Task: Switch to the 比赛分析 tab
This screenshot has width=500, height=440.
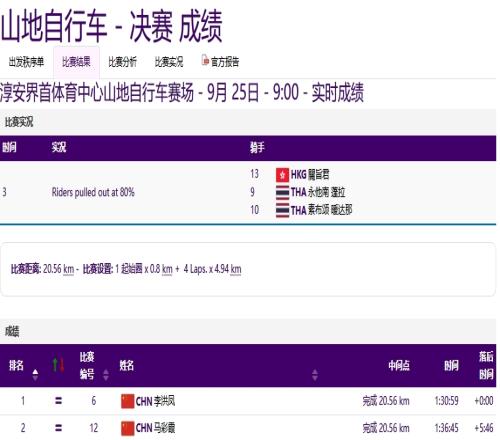Action: 122,62
